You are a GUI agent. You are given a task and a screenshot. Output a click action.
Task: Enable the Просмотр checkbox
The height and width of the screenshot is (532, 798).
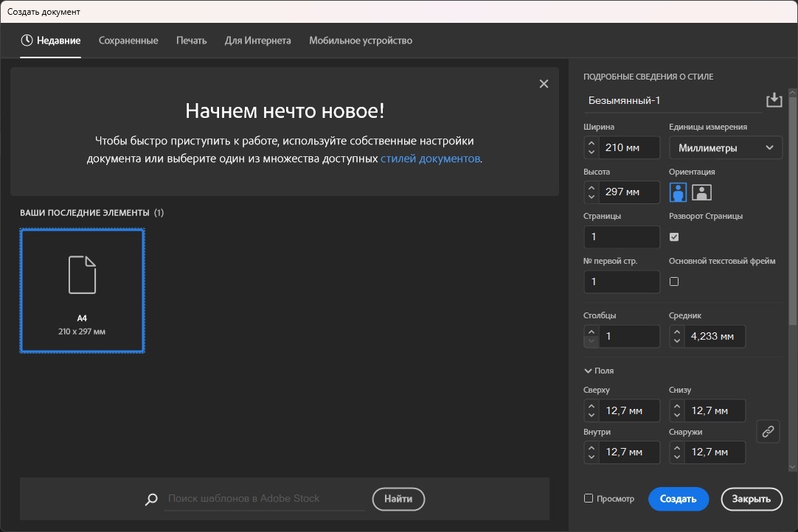click(x=589, y=499)
